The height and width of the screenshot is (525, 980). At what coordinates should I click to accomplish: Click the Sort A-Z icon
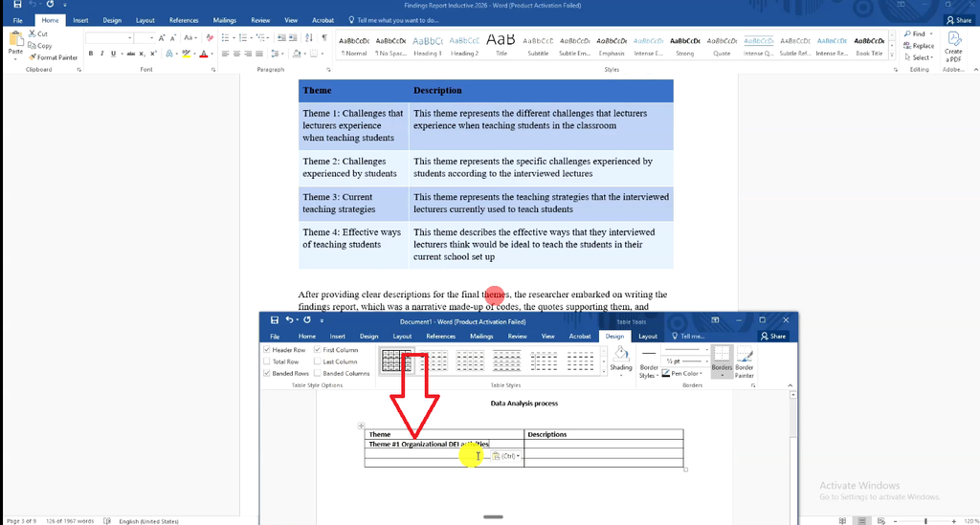coord(309,38)
